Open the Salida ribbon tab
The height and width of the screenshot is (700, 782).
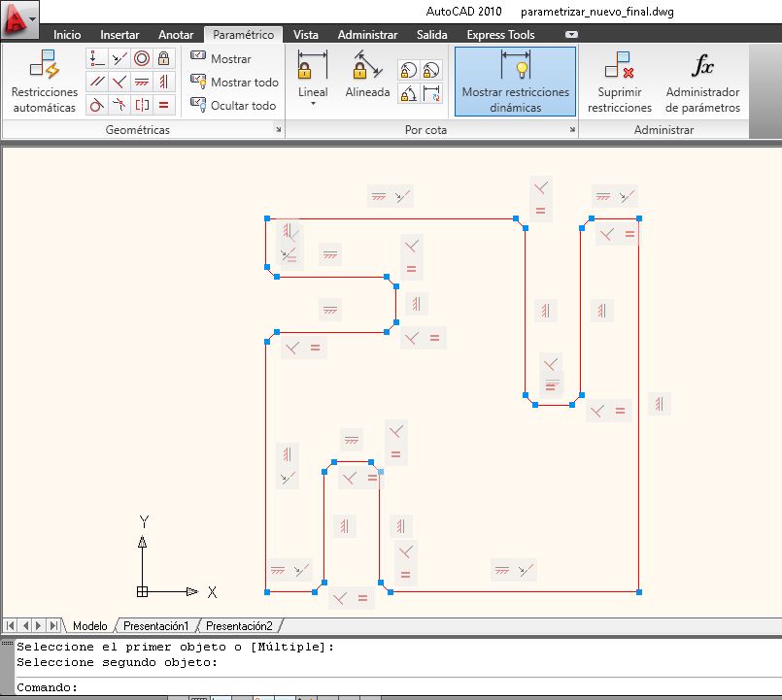(x=432, y=34)
